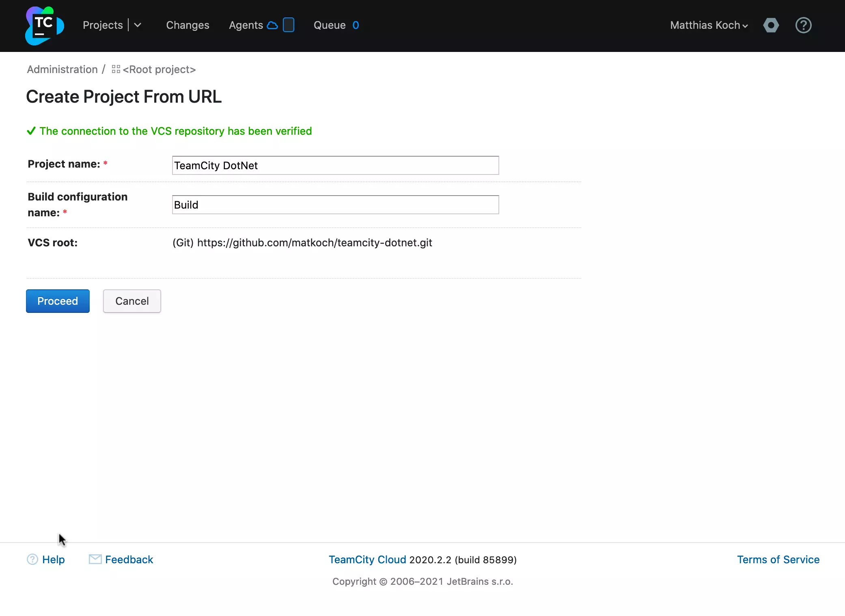Open the build Queue

click(x=330, y=25)
